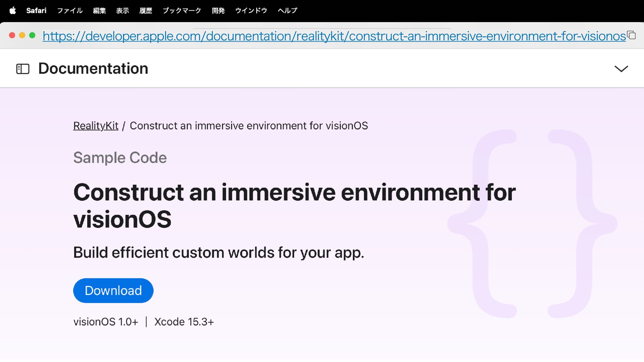Click the Documentation title text

tap(93, 69)
